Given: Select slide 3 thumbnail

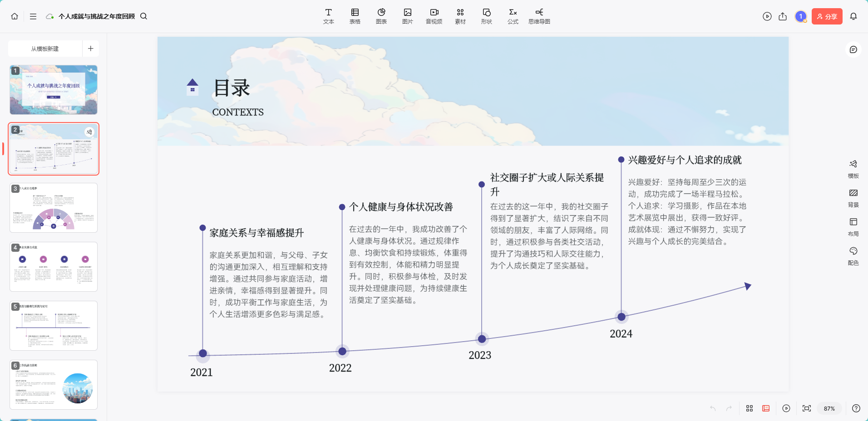Looking at the screenshot, I should coord(54,208).
